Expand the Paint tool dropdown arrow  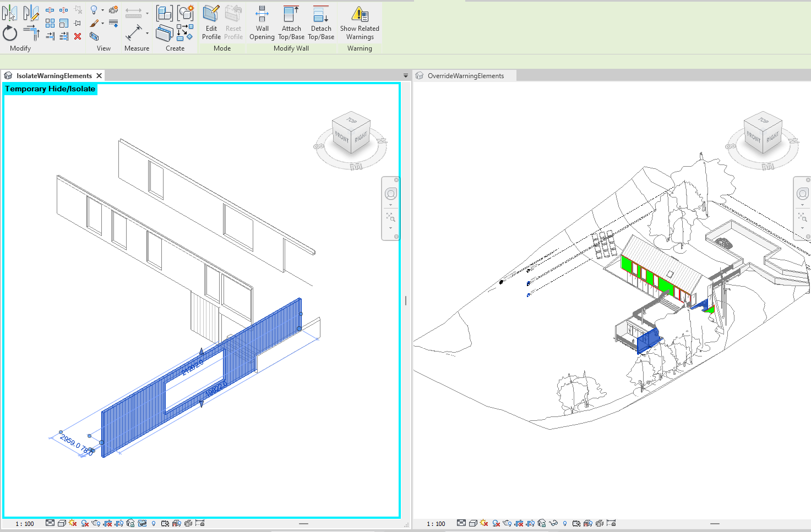102,23
